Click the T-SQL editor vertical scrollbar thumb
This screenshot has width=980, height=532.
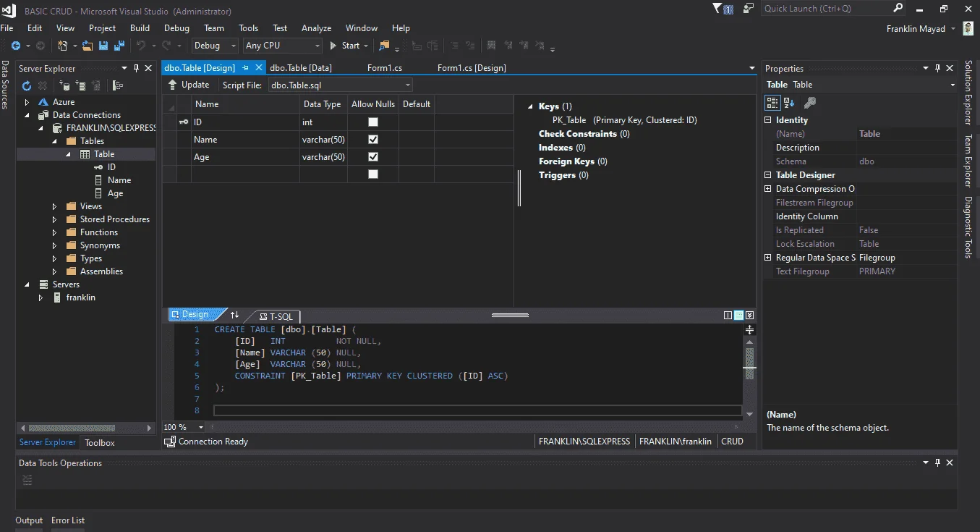[x=749, y=363]
